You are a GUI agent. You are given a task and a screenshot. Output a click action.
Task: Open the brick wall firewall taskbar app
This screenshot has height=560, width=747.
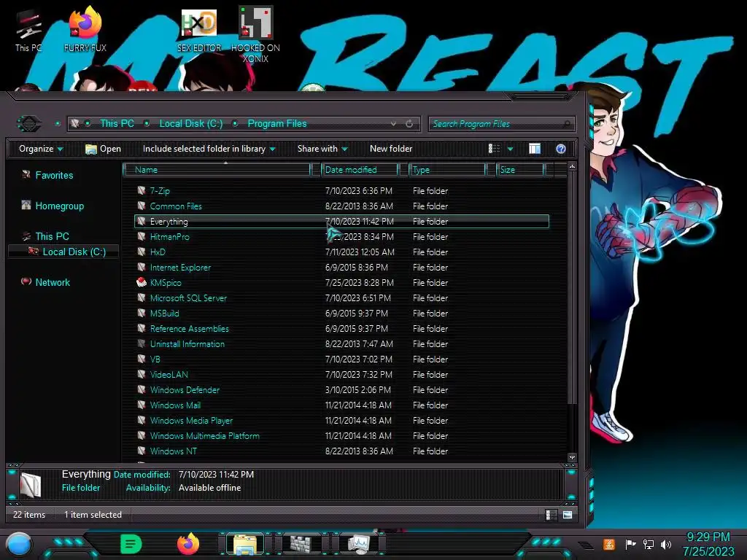click(x=301, y=544)
